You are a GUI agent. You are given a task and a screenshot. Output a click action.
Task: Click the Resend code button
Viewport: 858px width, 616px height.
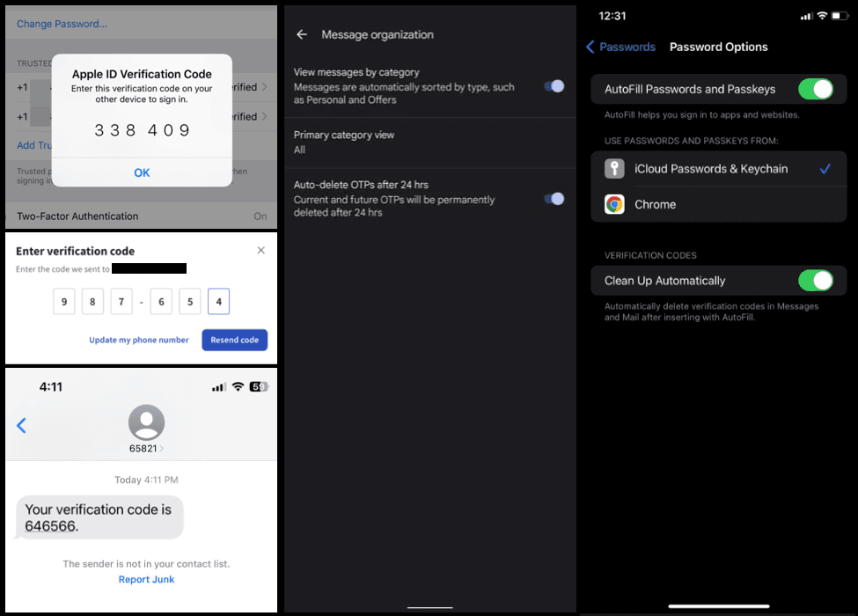tap(235, 340)
